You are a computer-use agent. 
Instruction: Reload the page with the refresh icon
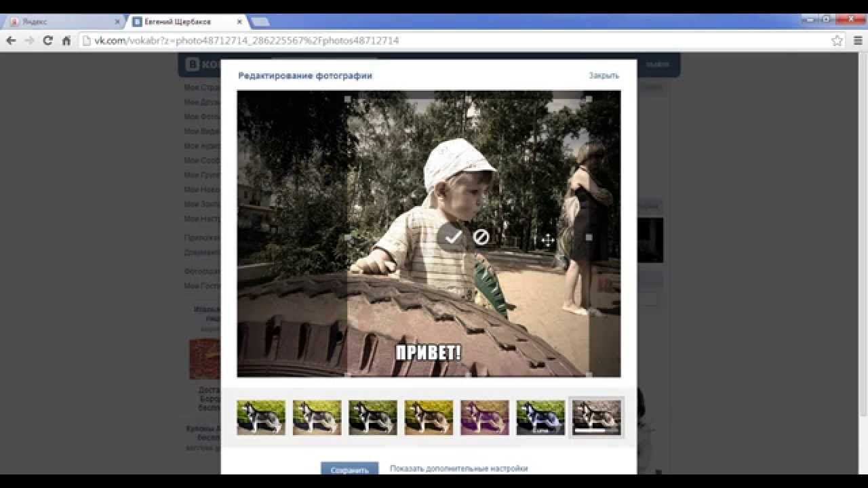[x=47, y=41]
